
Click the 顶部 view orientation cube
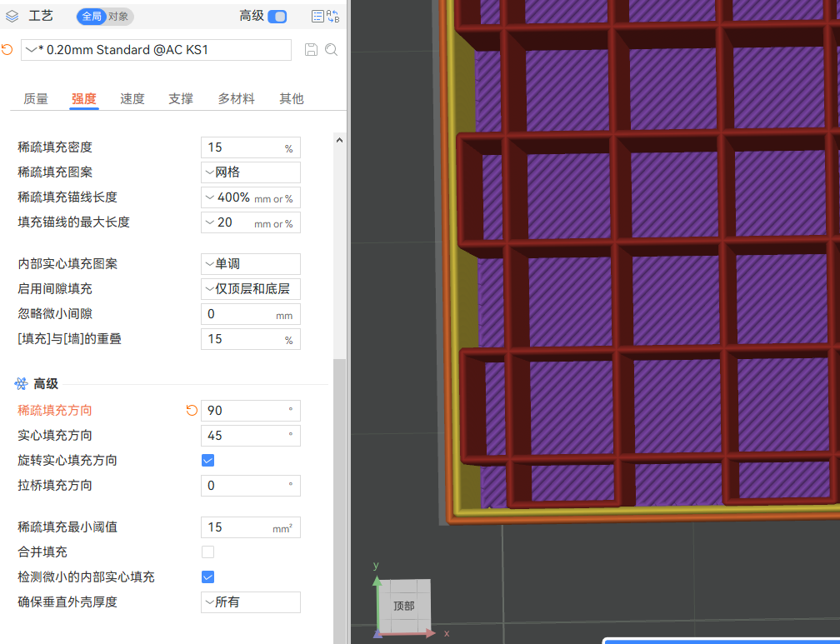[x=404, y=606]
